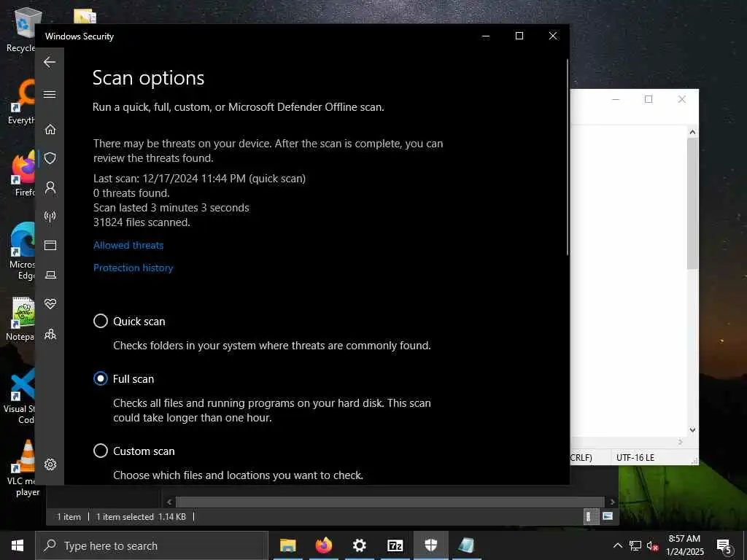The height and width of the screenshot is (560, 747).
Task: Click the network icon in the system tray
Action: point(635,545)
